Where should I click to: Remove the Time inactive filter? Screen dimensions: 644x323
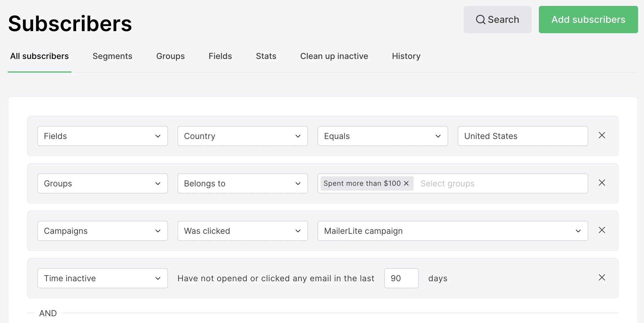(x=602, y=278)
